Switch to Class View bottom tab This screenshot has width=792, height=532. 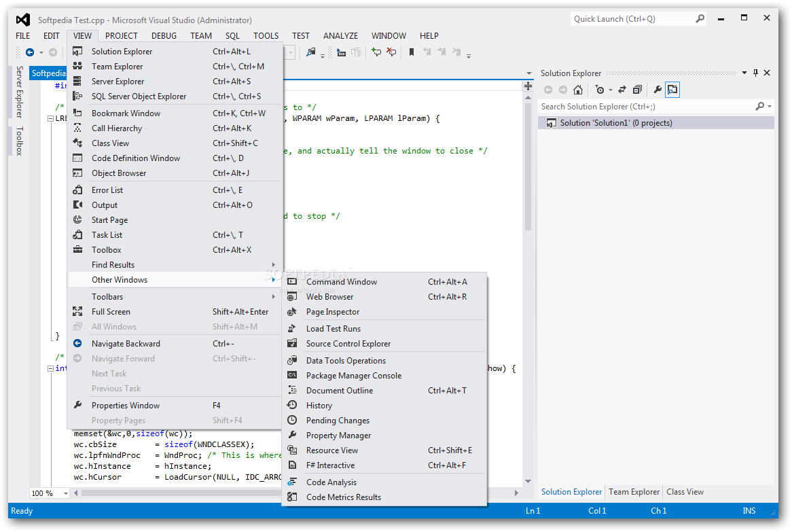coord(685,492)
